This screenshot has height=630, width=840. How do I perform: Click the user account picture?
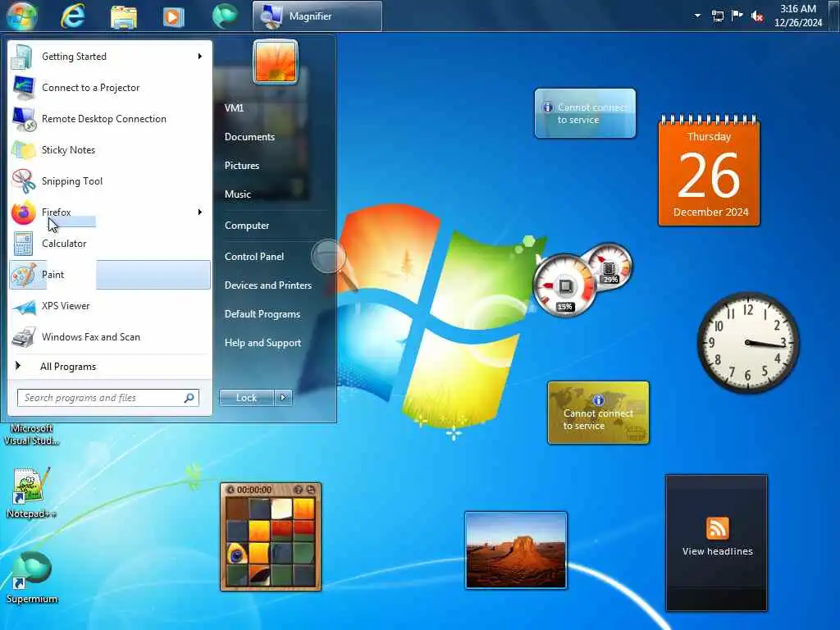click(276, 62)
